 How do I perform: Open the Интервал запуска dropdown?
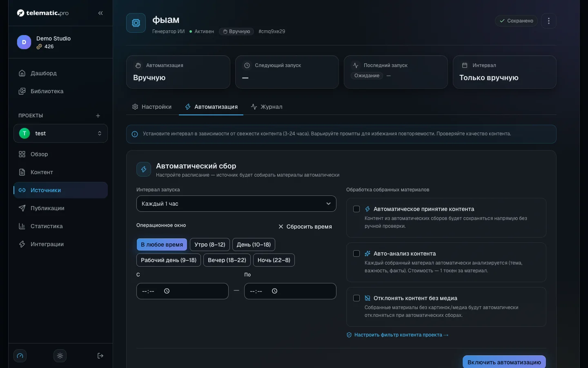[236, 204]
